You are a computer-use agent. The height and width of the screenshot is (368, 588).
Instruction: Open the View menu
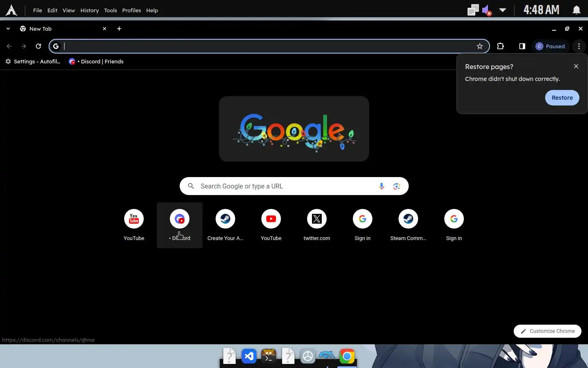pyautogui.click(x=69, y=10)
